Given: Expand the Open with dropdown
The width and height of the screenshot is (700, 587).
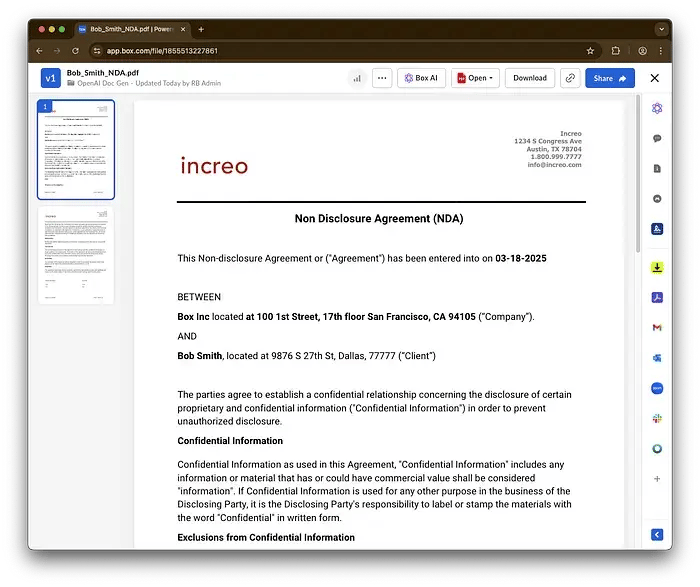Looking at the screenshot, I should [x=475, y=78].
